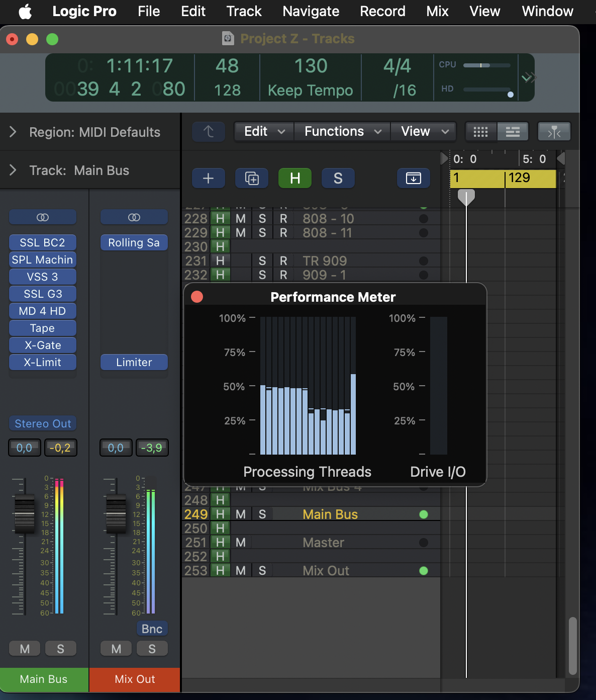Screen dimensions: 596x700
Task: Click the upward arrow back button
Action: click(x=209, y=132)
